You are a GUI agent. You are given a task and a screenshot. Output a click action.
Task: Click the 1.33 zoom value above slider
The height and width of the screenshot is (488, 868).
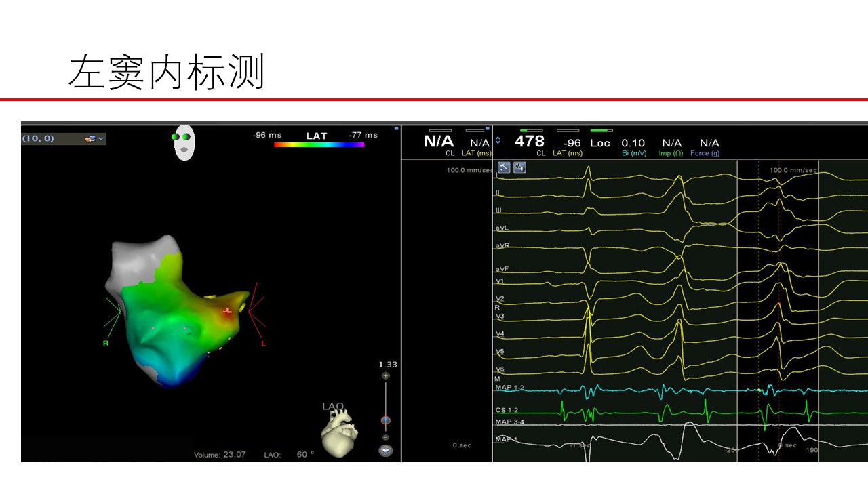click(x=388, y=365)
